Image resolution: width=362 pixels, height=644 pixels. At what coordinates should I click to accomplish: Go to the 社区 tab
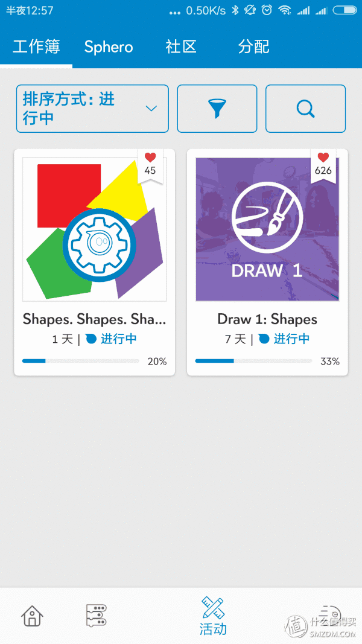(x=181, y=47)
